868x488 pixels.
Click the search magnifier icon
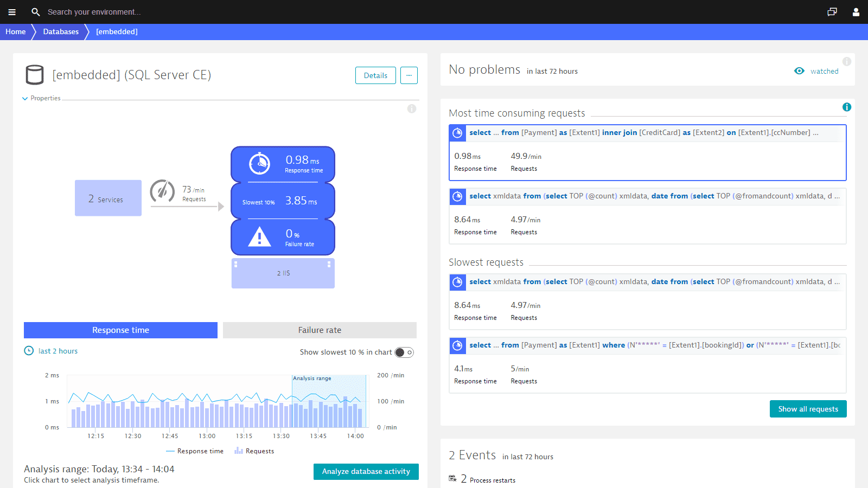pos(36,12)
